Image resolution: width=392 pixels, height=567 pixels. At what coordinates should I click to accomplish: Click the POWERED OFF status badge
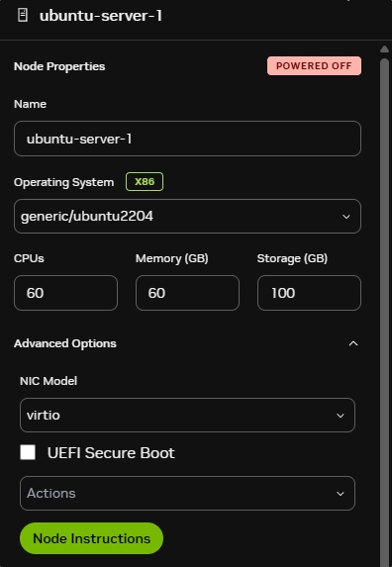314,66
